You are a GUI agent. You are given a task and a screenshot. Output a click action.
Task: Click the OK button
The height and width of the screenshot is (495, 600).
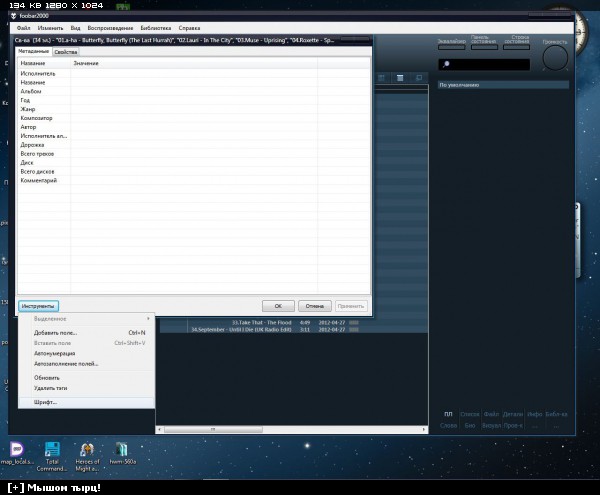click(x=278, y=306)
